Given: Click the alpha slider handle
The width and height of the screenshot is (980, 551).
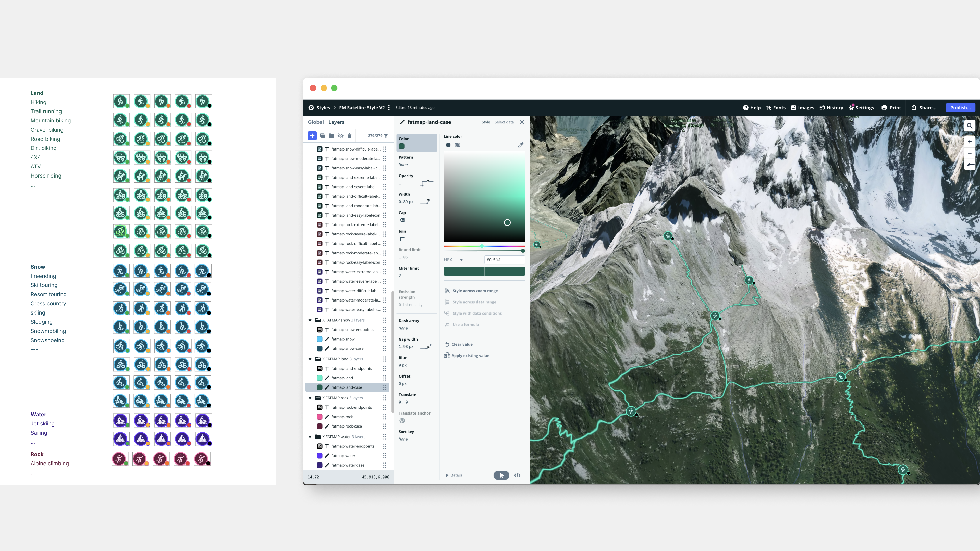Looking at the screenshot, I should (x=523, y=251).
